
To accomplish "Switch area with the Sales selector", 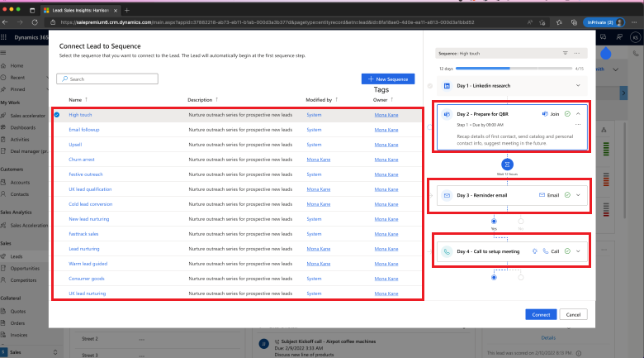I will pos(29,352).
